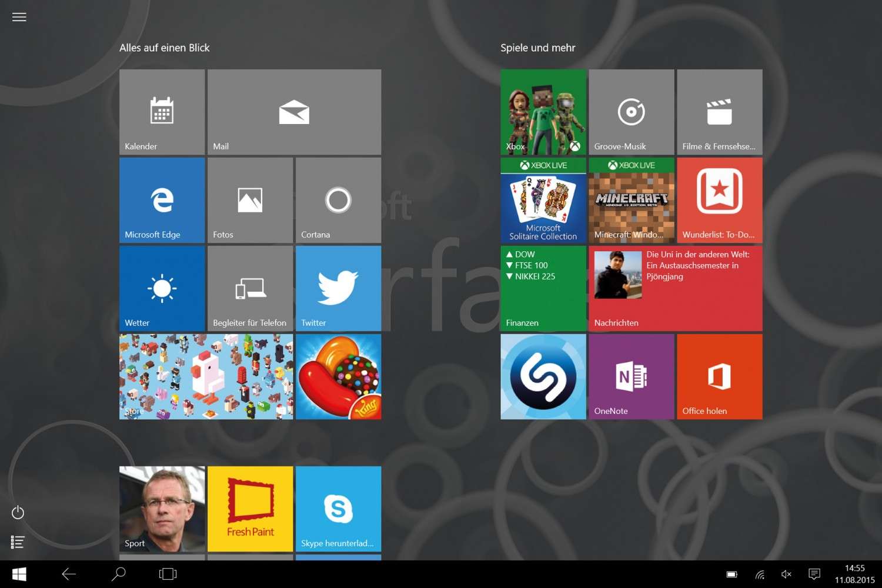Launch the Fresh Paint tile
This screenshot has width=882, height=588.
(250, 509)
